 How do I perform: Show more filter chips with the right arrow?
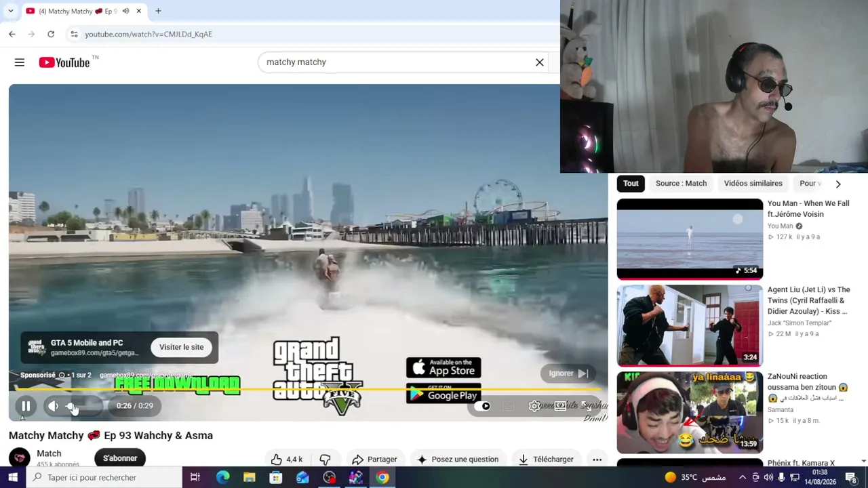click(x=838, y=184)
